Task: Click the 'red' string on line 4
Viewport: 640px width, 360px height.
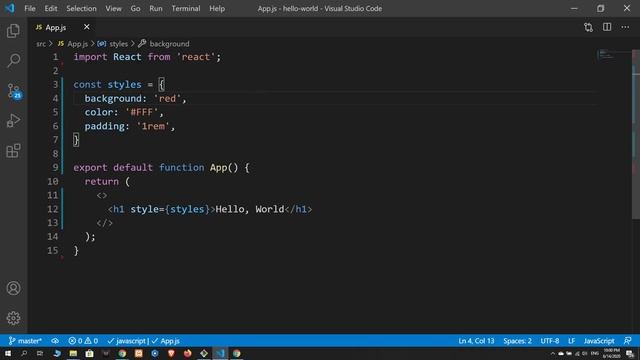Action: (x=167, y=98)
